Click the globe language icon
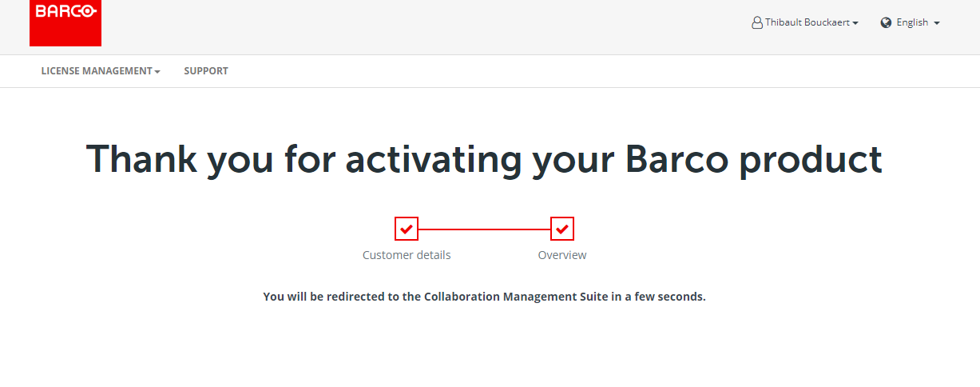The width and height of the screenshot is (980, 387). pos(886,23)
